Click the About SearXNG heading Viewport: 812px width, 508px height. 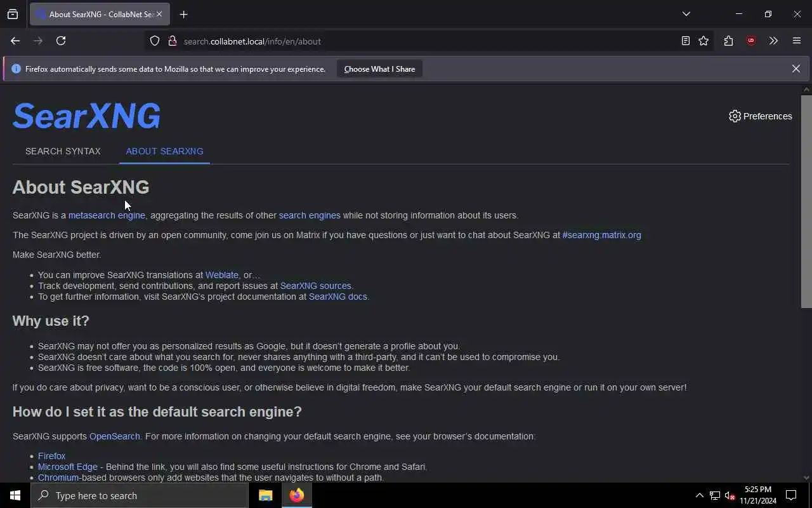81,187
